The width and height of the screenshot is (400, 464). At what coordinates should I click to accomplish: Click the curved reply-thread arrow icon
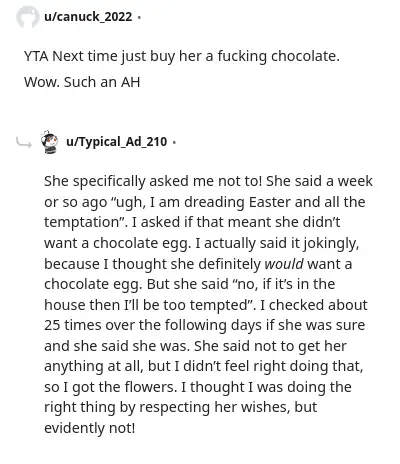click(x=24, y=143)
